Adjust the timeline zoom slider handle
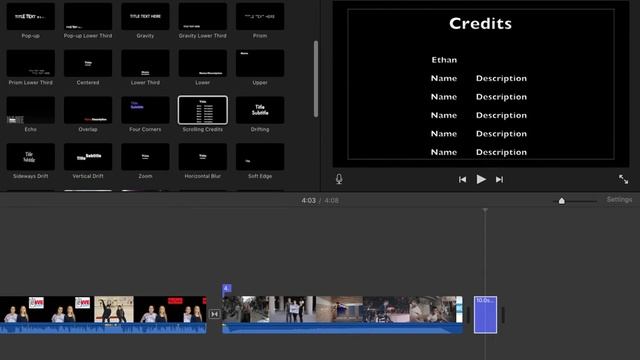Image resolution: width=640 pixels, height=360 pixels. click(x=562, y=201)
